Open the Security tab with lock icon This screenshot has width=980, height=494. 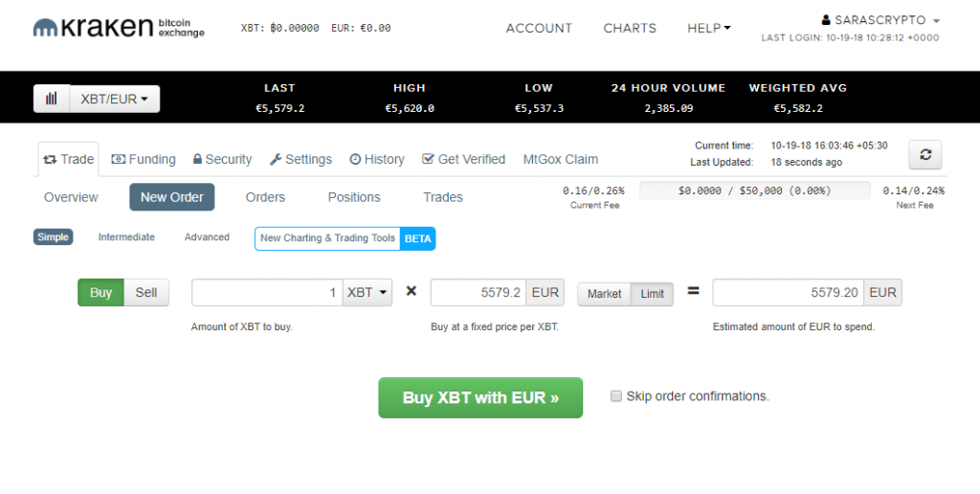pyautogui.click(x=222, y=159)
